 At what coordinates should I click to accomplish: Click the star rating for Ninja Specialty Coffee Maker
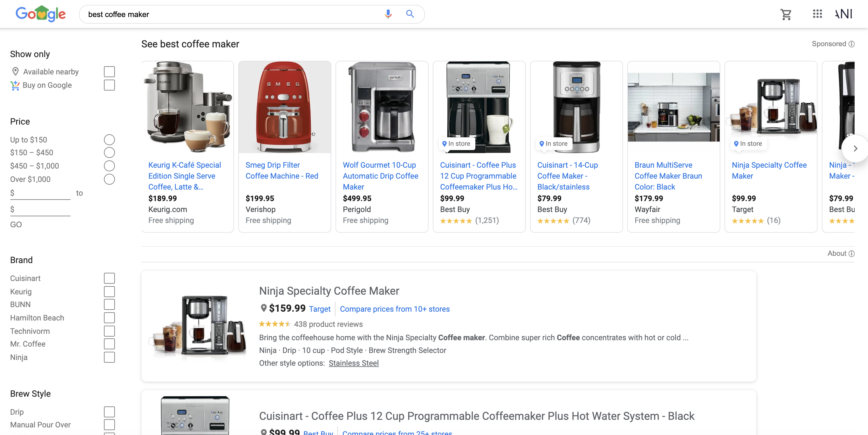pyautogui.click(x=275, y=324)
